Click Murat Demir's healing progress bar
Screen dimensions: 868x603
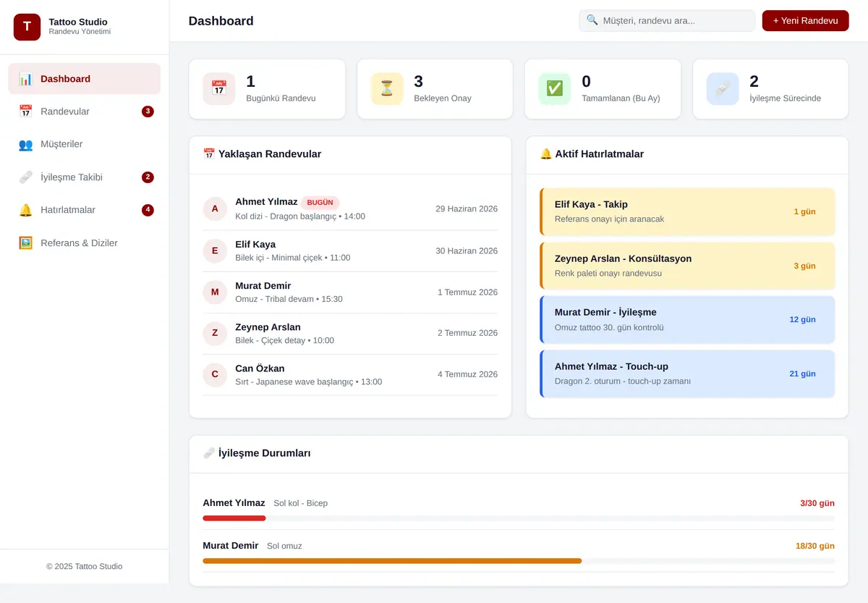519,561
